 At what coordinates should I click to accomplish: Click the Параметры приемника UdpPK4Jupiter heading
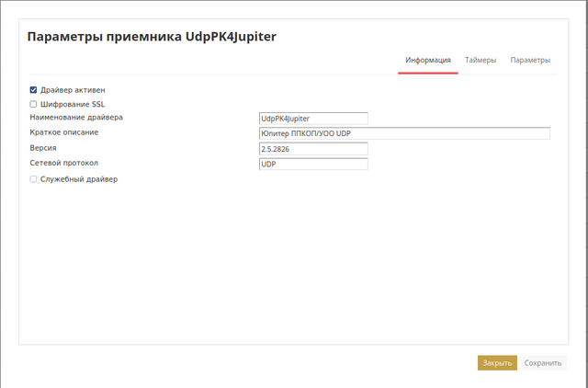(x=152, y=37)
